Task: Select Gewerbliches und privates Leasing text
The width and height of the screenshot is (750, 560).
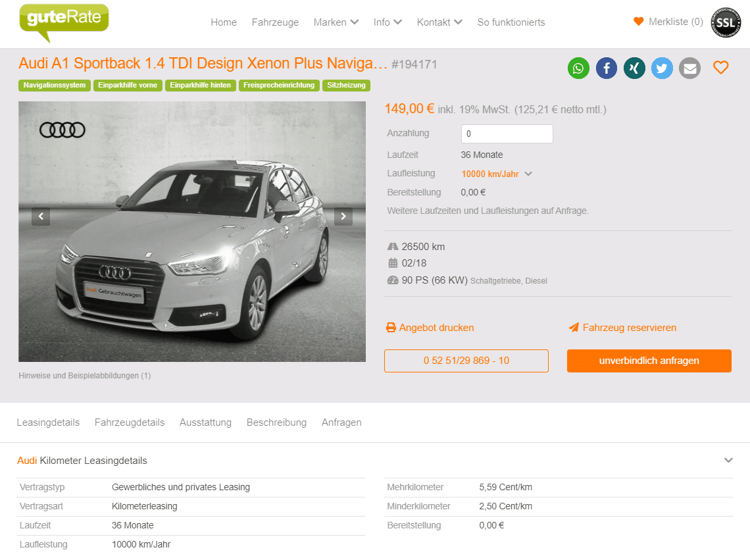Action: click(x=181, y=487)
